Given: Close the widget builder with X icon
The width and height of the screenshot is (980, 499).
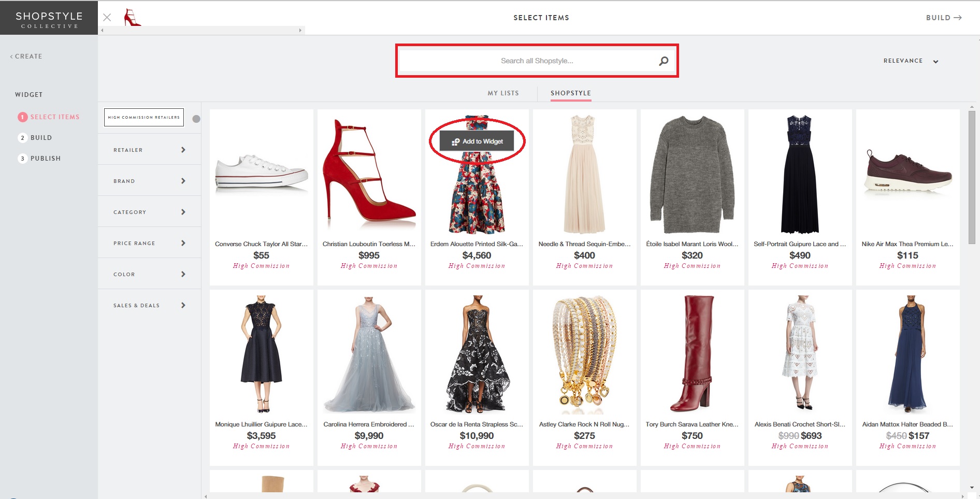Looking at the screenshot, I should click(107, 17).
